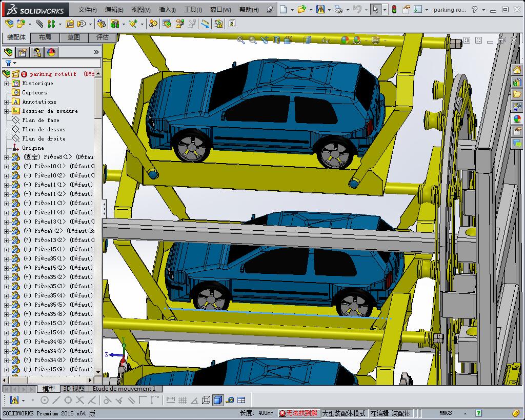Open the Help question mark dropdown arrow
Screen dimensions: 525x420
(x=483, y=10)
